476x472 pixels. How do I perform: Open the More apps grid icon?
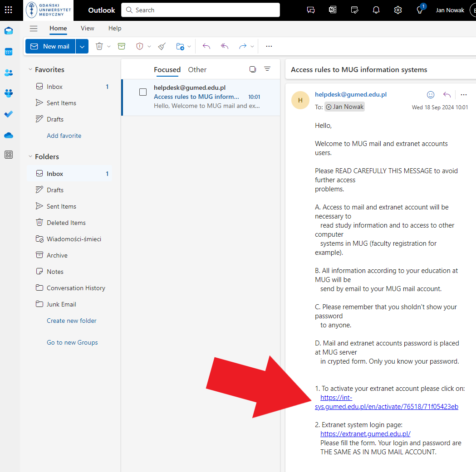click(9, 155)
